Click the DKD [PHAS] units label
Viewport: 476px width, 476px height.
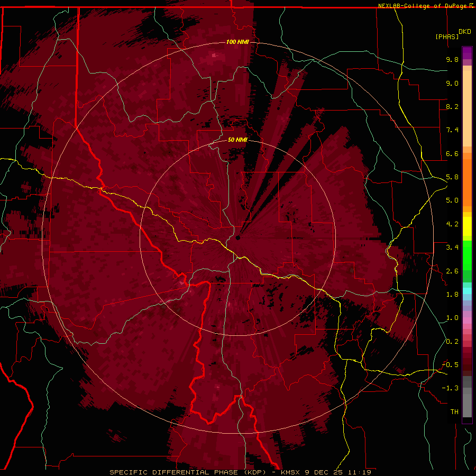pyautogui.click(x=452, y=34)
